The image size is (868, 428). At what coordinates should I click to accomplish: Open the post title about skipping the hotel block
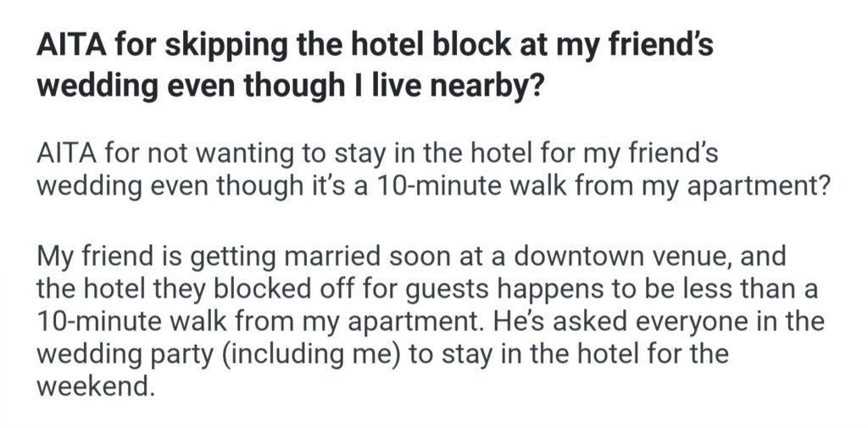373,64
